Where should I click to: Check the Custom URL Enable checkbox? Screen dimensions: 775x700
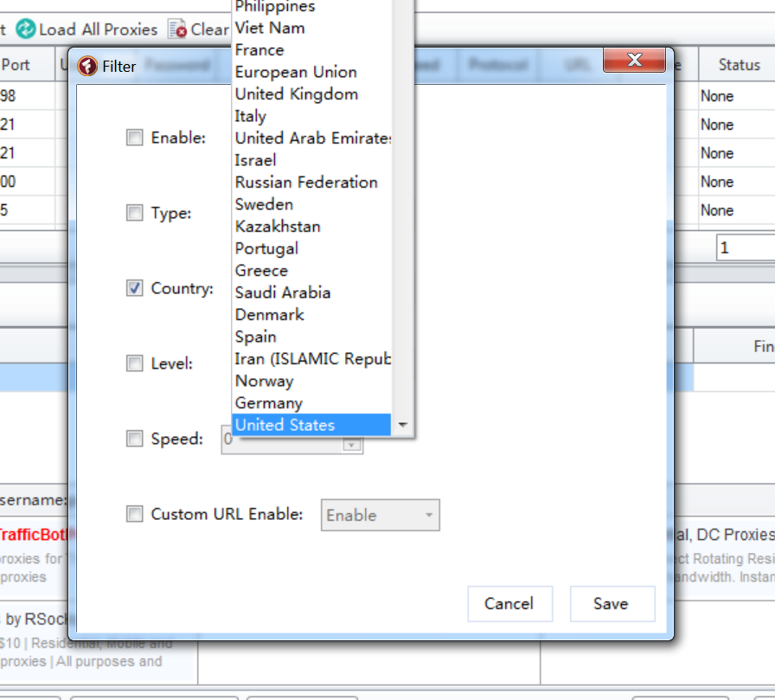click(x=135, y=514)
